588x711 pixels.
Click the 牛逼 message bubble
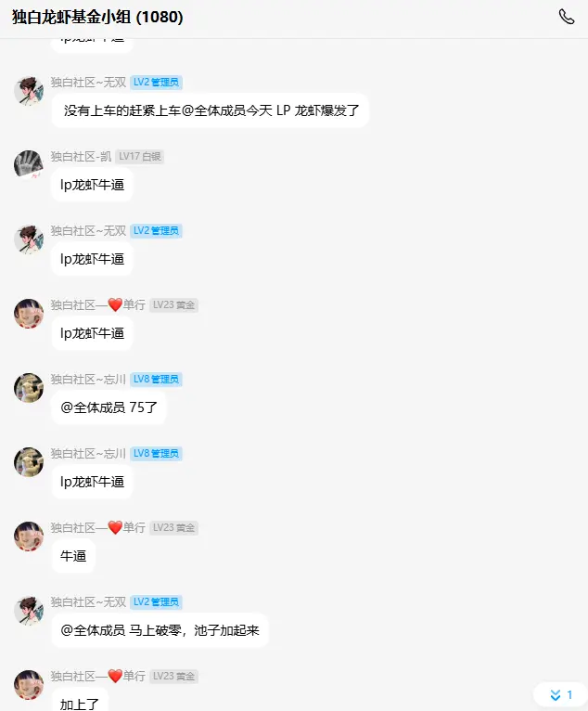coord(73,556)
